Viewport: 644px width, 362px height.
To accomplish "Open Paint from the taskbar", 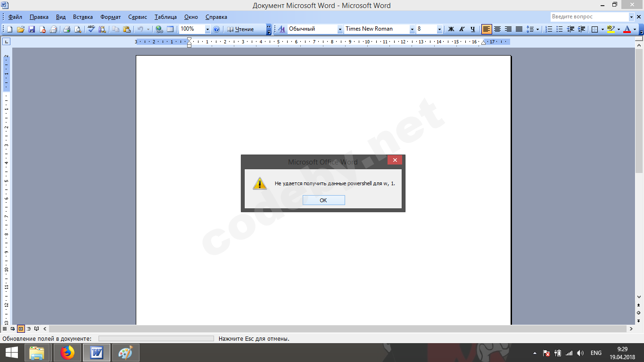I will tap(125, 353).
